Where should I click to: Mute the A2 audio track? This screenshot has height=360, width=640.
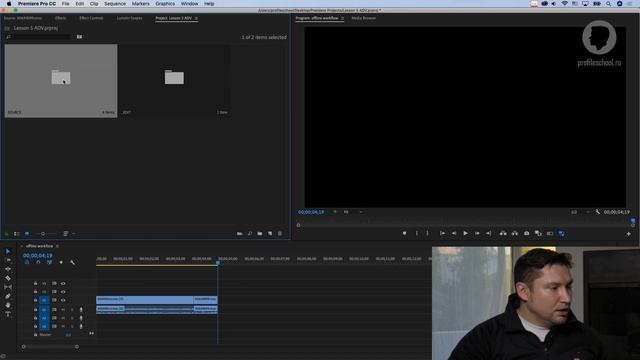click(63, 318)
